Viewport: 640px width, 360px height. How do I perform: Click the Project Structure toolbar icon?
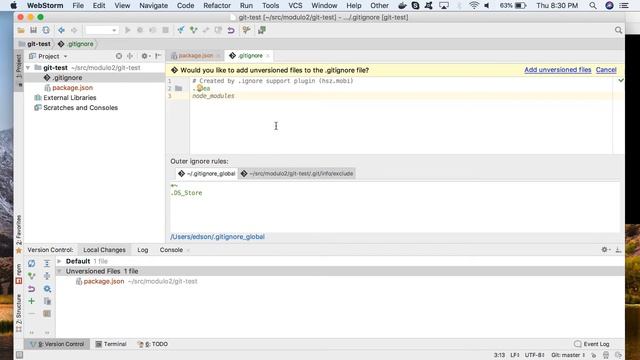(x=262, y=30)
